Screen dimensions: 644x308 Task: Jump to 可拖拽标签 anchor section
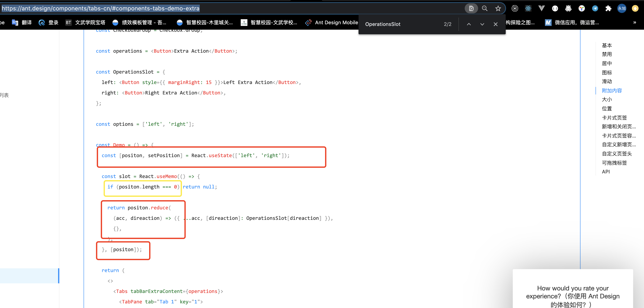[x=614, y=163]
